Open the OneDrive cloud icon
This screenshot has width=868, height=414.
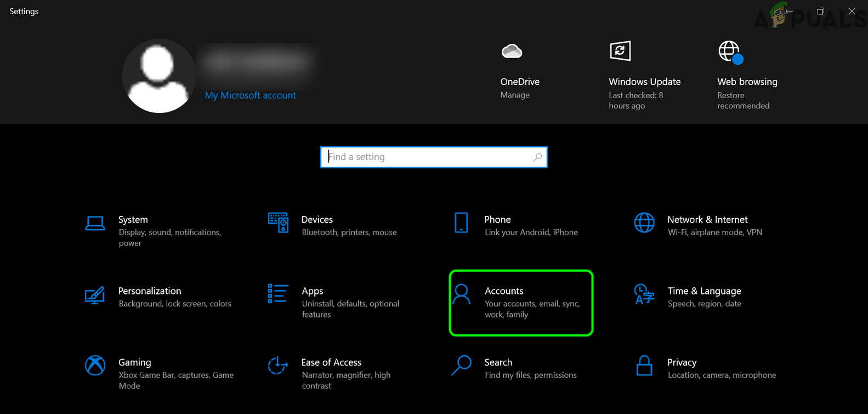(512, 52)
